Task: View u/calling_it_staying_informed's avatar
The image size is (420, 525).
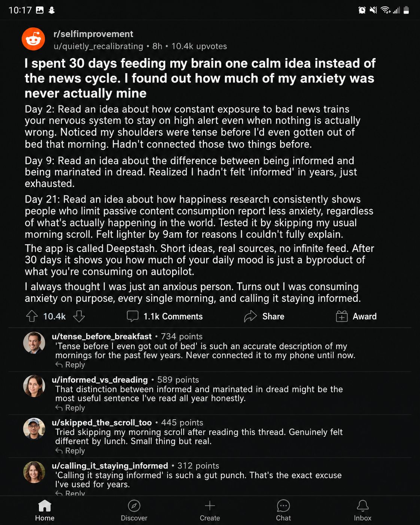Action: pos(34,472)
